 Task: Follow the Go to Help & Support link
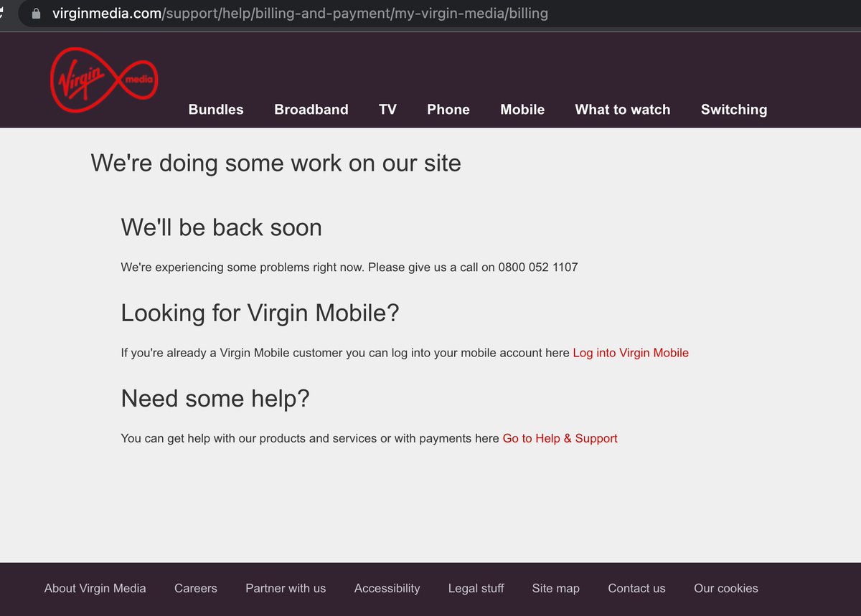click(560, 438)
